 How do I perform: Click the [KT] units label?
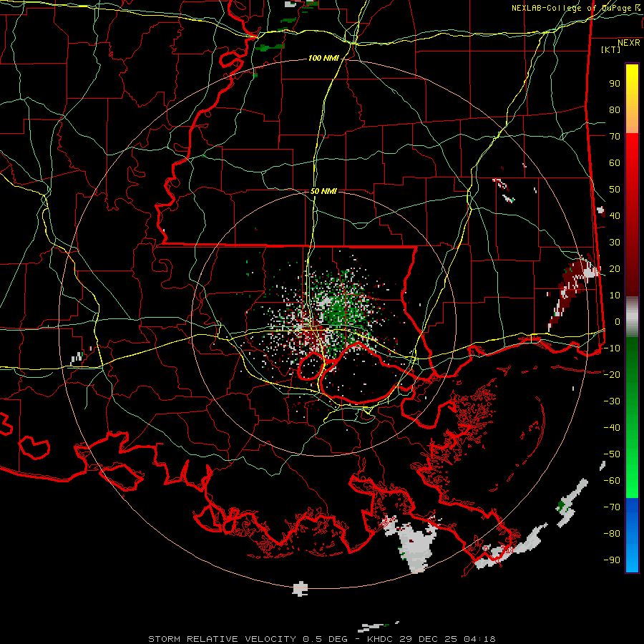[x=610, y=49]
